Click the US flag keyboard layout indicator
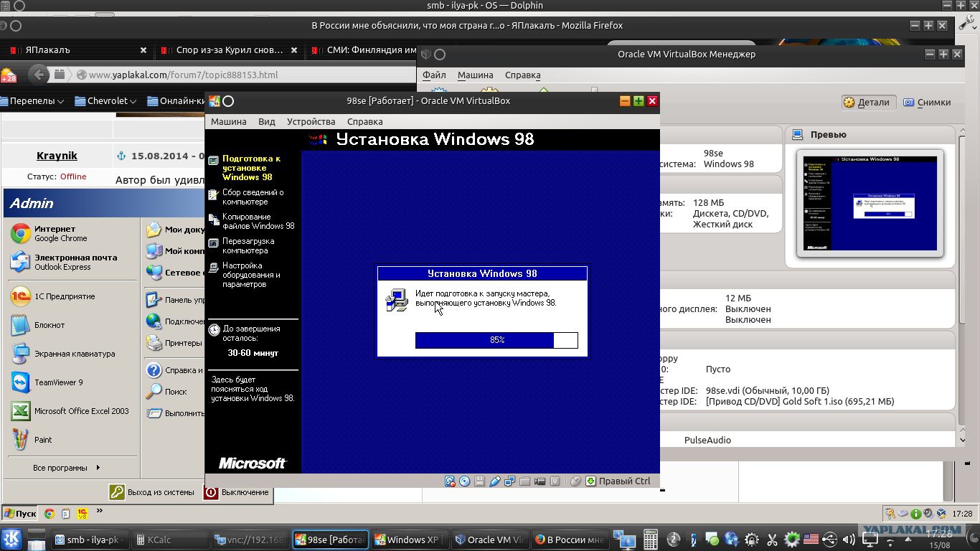This screenshot has width=980, height=551. coord(811,540)
